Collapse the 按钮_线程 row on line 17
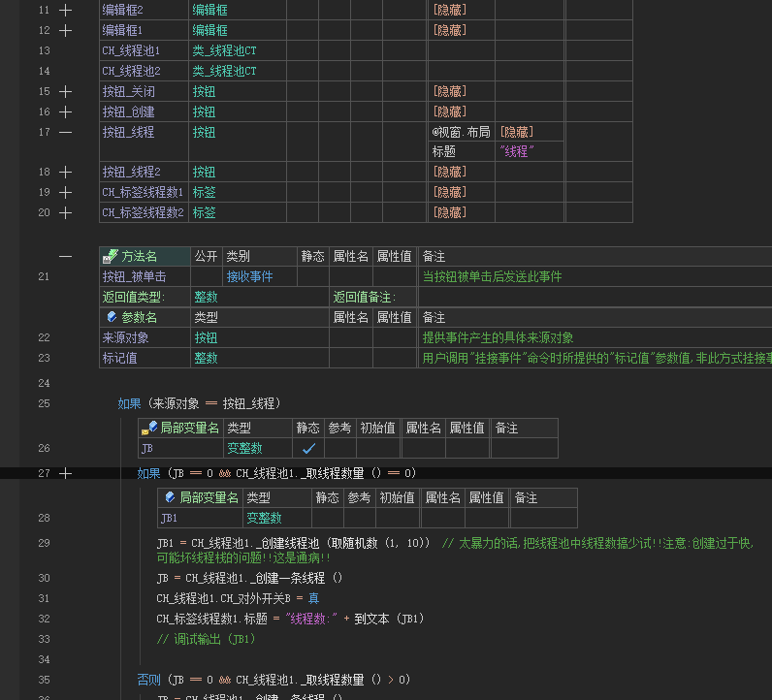The height and width of the screenshot is (700, 772). coord(65,132)
